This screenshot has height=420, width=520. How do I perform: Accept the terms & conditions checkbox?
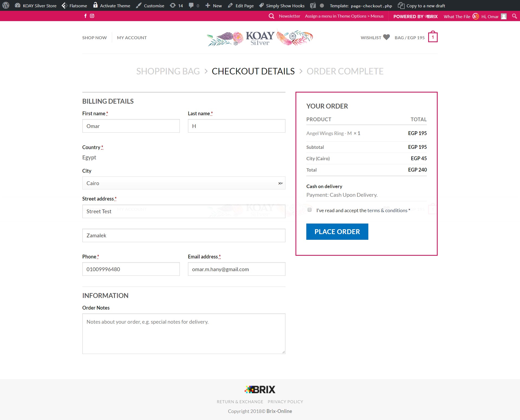point(310,210)
